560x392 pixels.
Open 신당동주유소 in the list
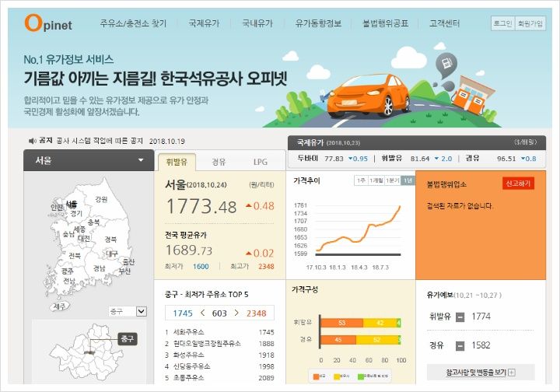pyautogui.click(x=192, y=366)
